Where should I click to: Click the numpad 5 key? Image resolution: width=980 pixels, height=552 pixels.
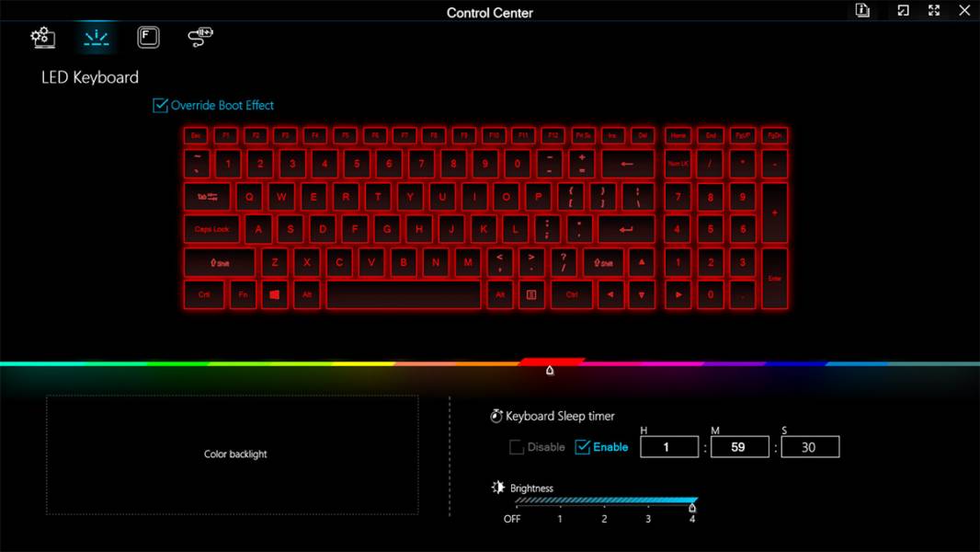pos(710,229)
